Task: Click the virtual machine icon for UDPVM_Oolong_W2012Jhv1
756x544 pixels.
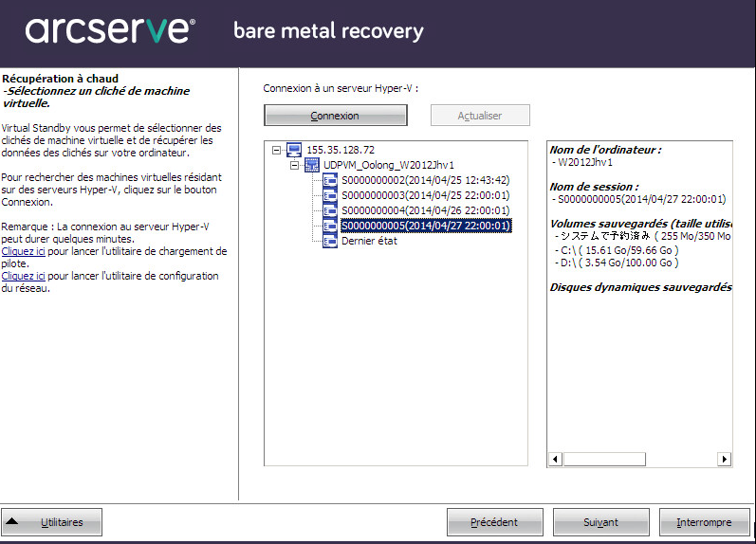Action: pos(312,165)
